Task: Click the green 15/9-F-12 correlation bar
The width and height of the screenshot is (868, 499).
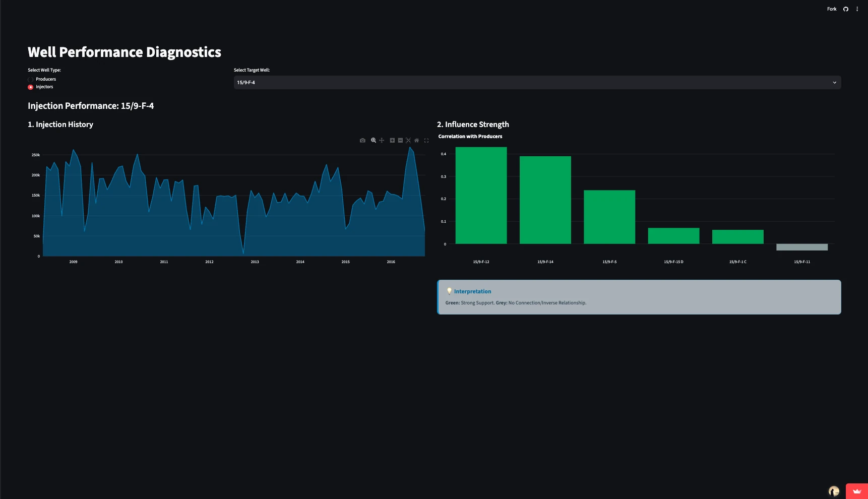Action: point(481,196)
